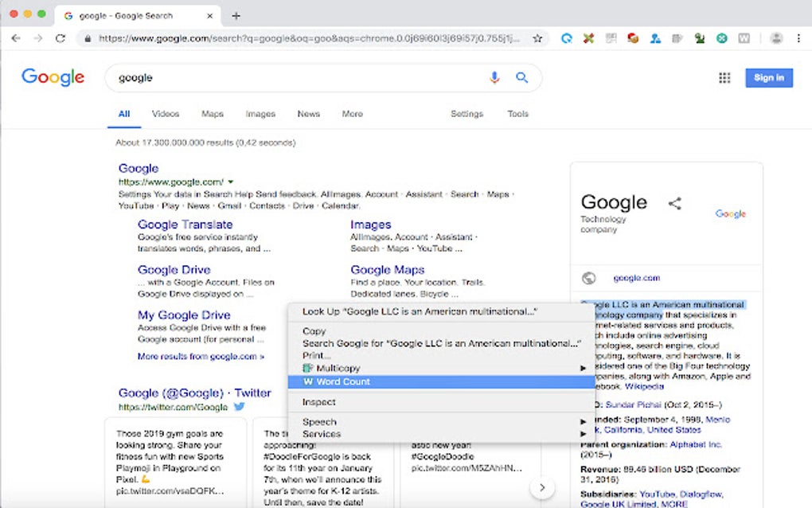Viewport: 812px width, 508px height.
Task: Open the gray Multicopy extension icon
Action: pos(677,38)
